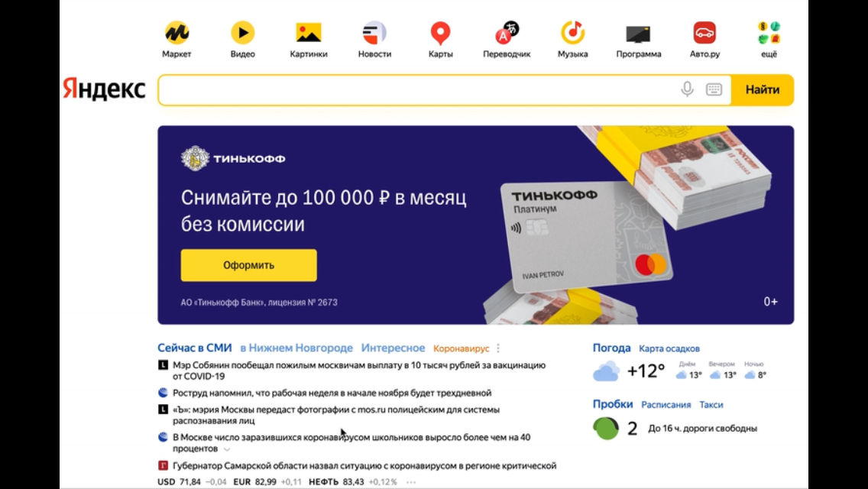Open the Программа TV icon
The image size is (868, 489).
tap(638, 34)
